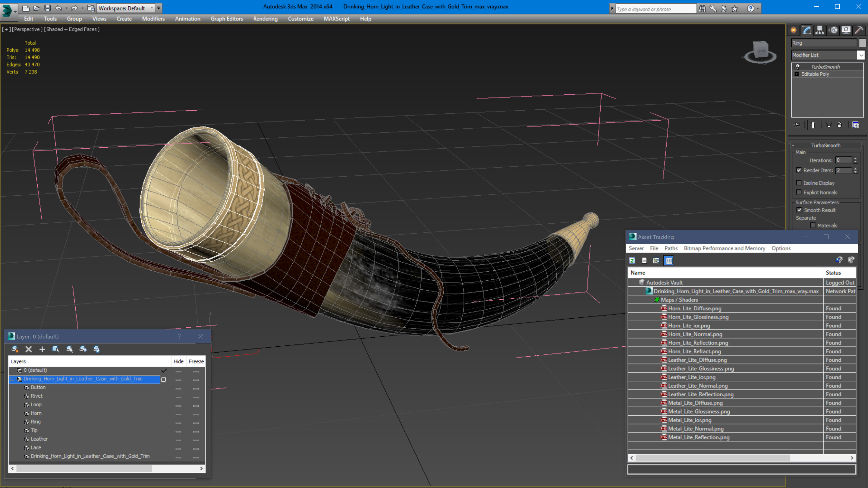Open the Modifiers menu
Image resolution: width=868 pixels, height=488 pixels.
153,19
